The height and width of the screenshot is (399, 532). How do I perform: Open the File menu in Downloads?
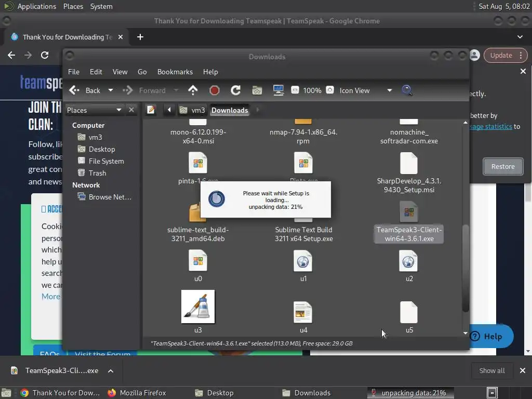click(74, 72)
